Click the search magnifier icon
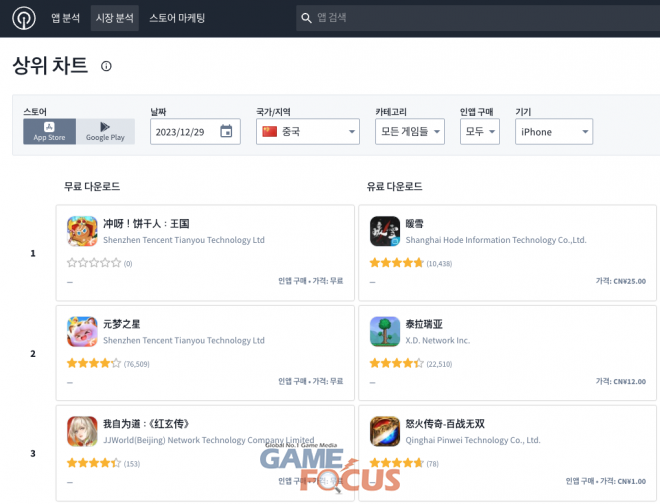The height and width of the screenshot is (504, 660). [x=305, y=18]
